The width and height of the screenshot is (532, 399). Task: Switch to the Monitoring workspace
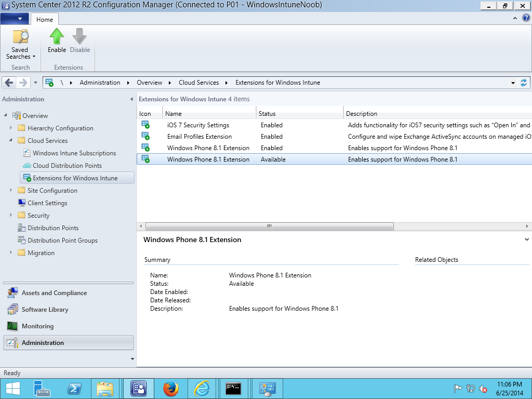click(68, 326)
